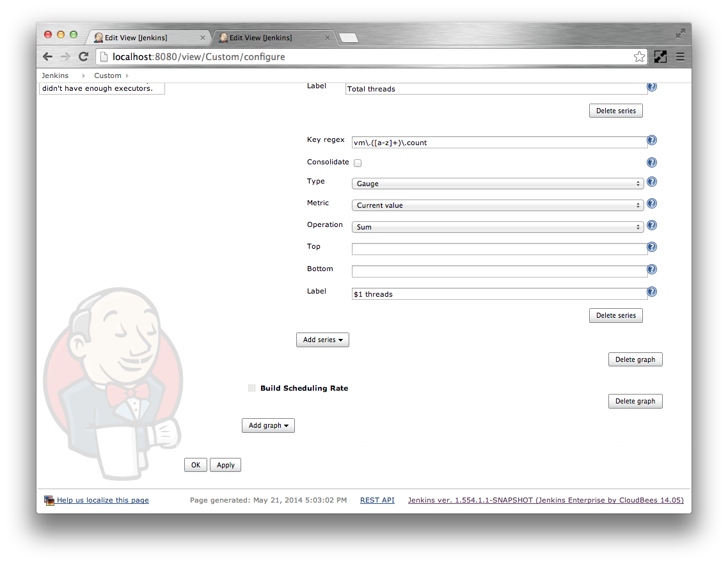Open the Operation dropdown showing Sum

pyautogui.click(x=498, y=227)
